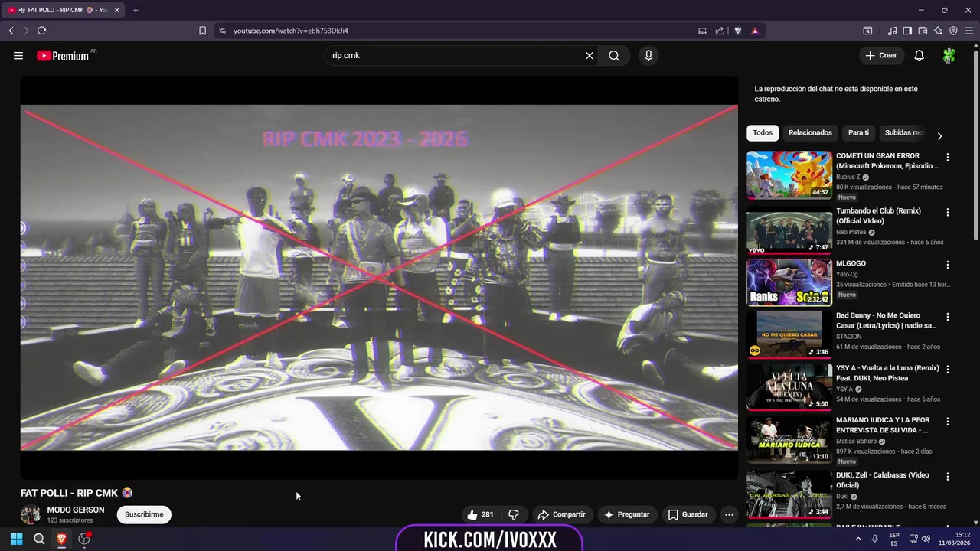980x551 pixels.
Task: Go to YouTube Premium home logo
Action: coord(63,55)
